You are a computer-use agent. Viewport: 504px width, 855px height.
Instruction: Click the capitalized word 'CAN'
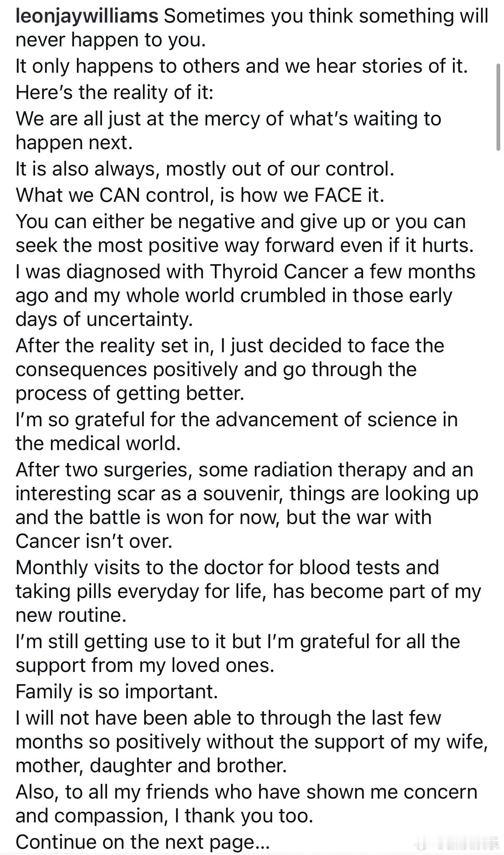[120, 195]
